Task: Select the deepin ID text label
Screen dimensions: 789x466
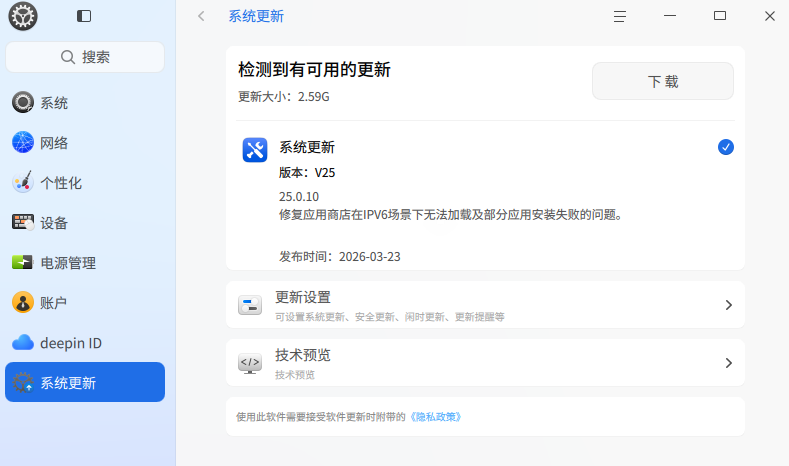Action: tap(71, 343)
